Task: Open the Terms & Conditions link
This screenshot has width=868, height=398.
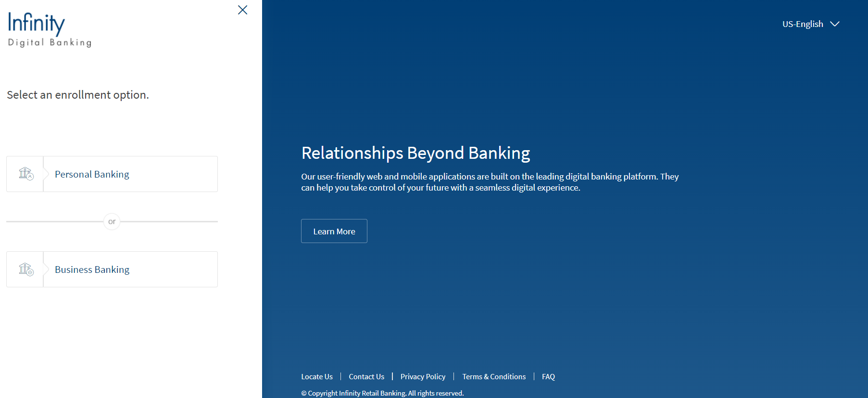Action: [x=494, y=377]
